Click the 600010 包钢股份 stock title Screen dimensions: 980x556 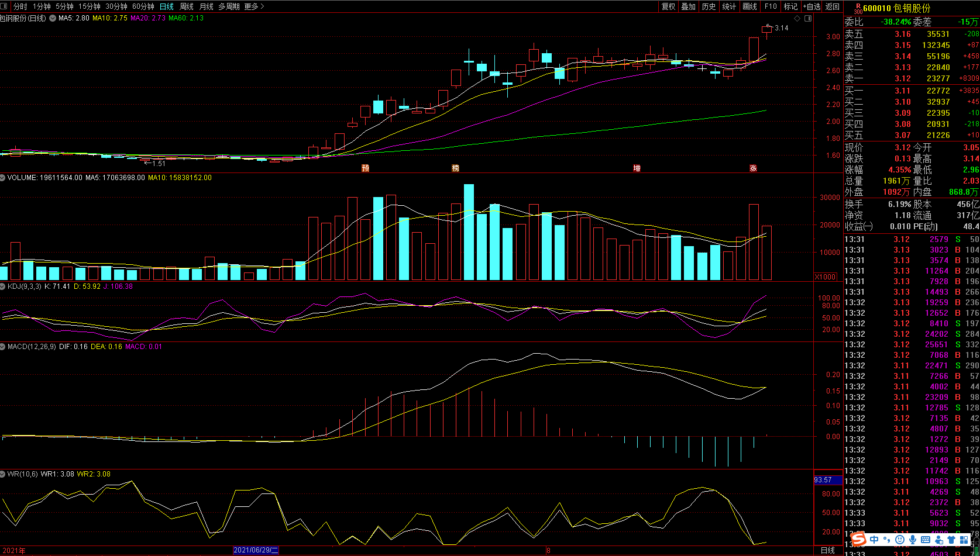click(896, 8)
